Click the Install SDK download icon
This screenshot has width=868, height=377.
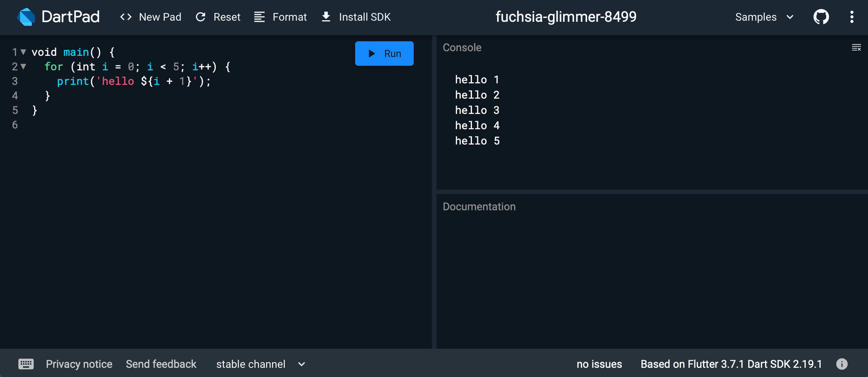[x=326, y=17]
